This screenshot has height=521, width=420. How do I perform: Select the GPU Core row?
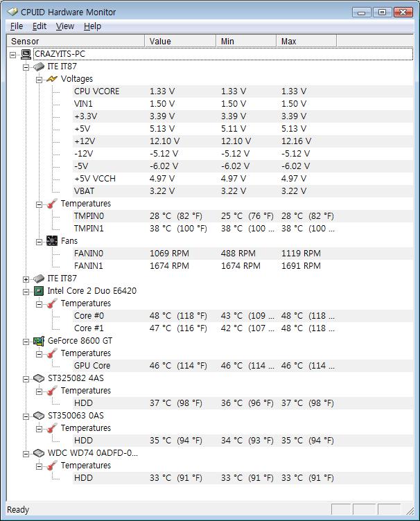point(243,366)
